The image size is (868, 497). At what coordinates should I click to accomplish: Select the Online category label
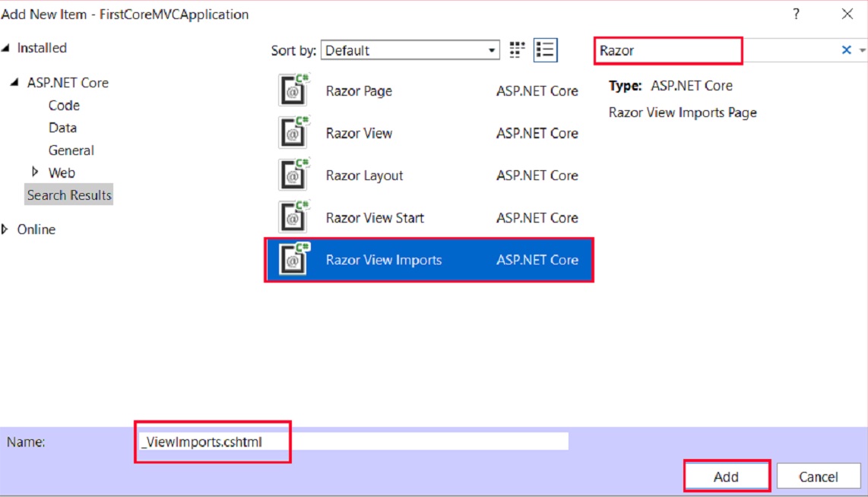coord(36,230)
